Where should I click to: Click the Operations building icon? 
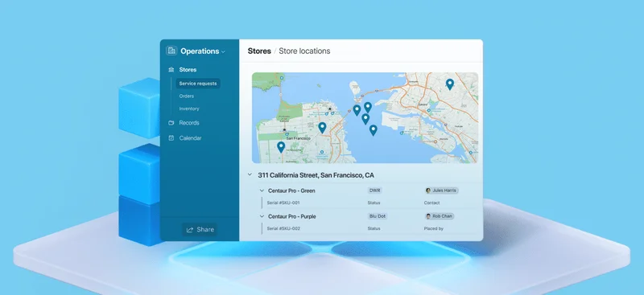click(171, 51)
